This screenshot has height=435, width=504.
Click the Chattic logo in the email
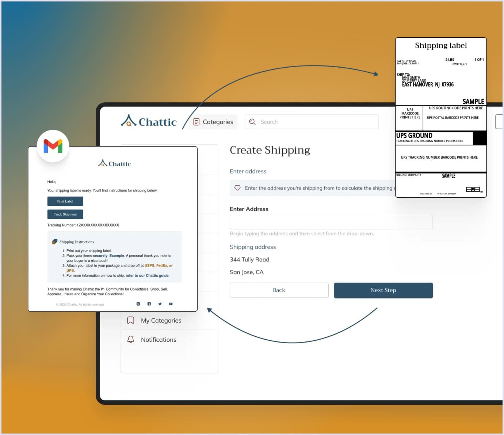coord(114,163)
